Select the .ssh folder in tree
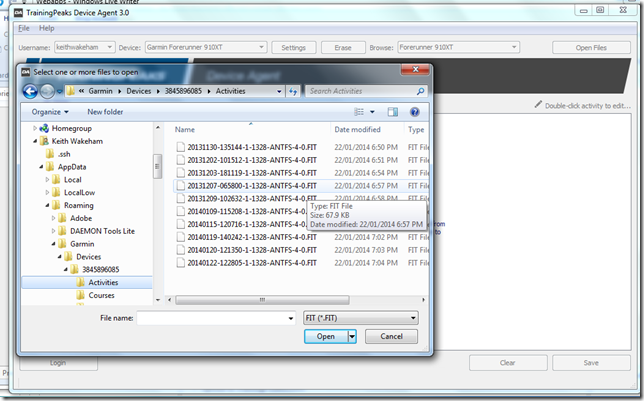The image size is (644, 401). 64,154
